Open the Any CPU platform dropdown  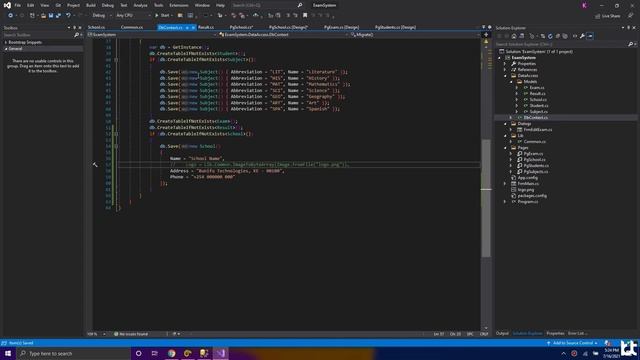(x=133, y=16)
